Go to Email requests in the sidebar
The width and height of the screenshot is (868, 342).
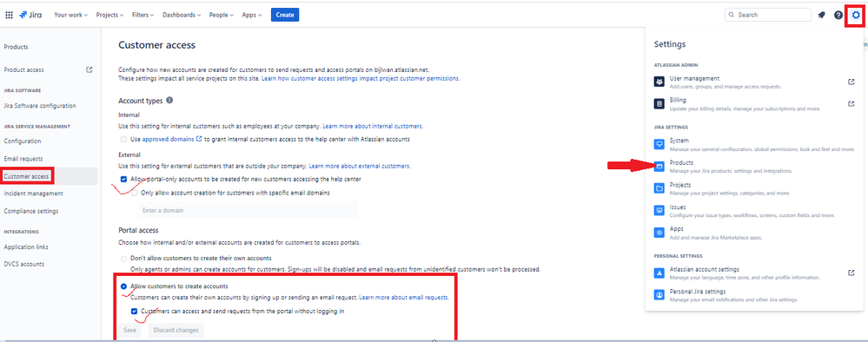(x=23, y=159)
